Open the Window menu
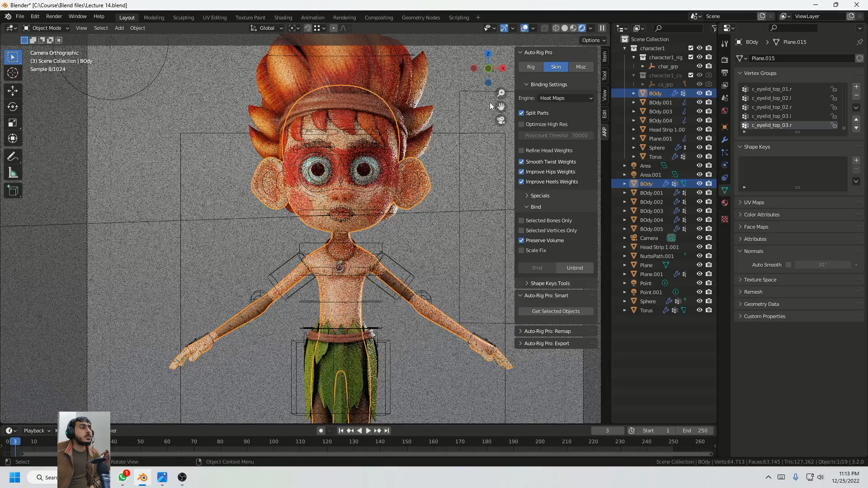 pos(77,16)
